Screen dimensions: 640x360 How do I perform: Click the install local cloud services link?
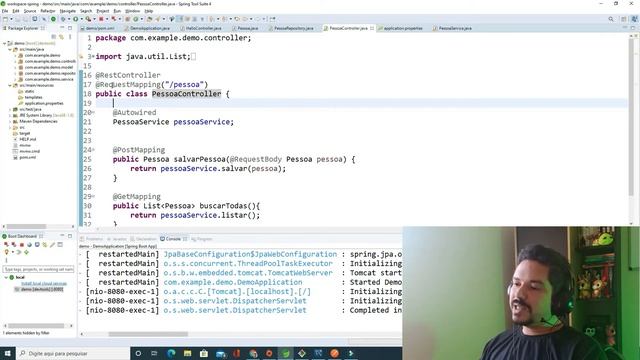pos(44,284)
